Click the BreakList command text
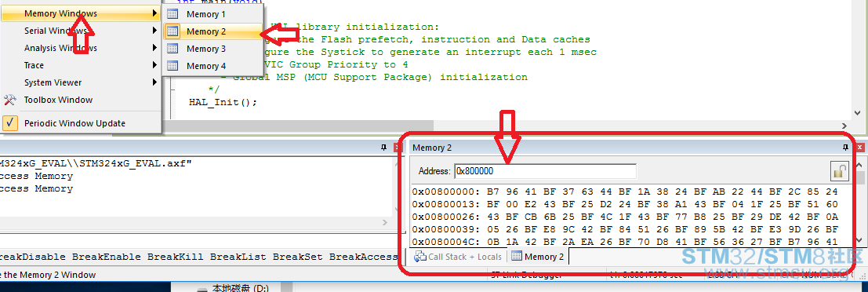 [x=238, y=257]
